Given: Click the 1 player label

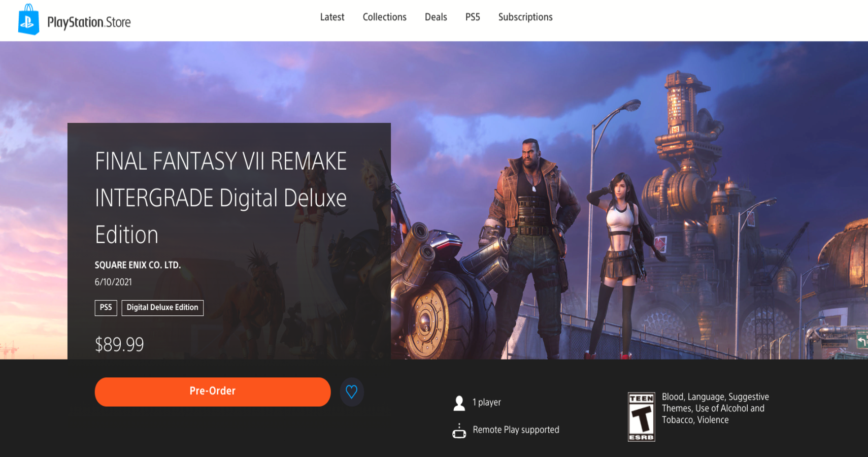Looking at the screenshot, I should click(x=487, y=402).
